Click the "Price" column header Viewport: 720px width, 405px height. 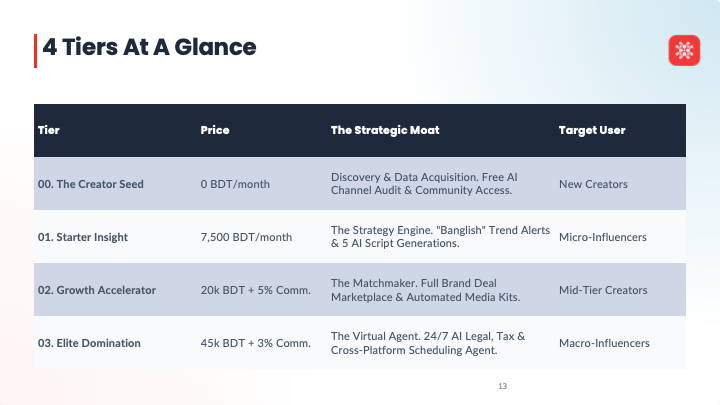click(215, 130)
